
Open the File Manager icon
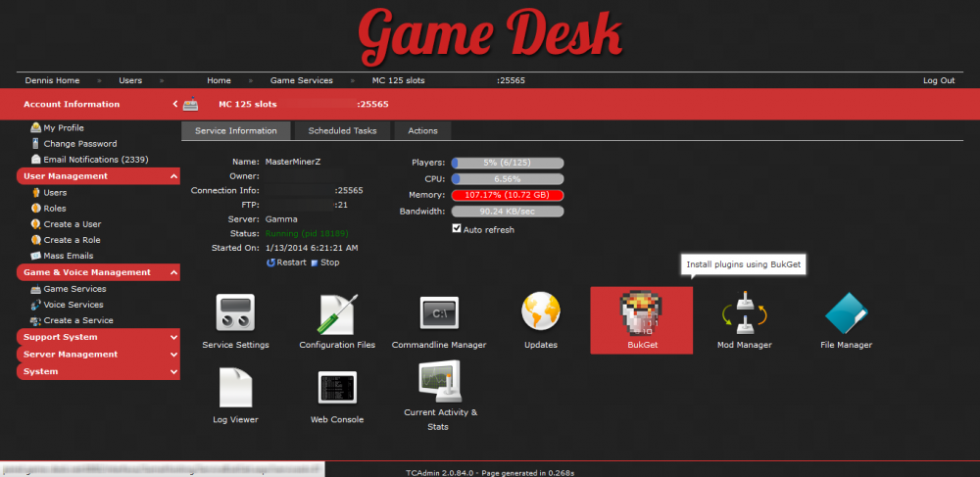[846, 315]
